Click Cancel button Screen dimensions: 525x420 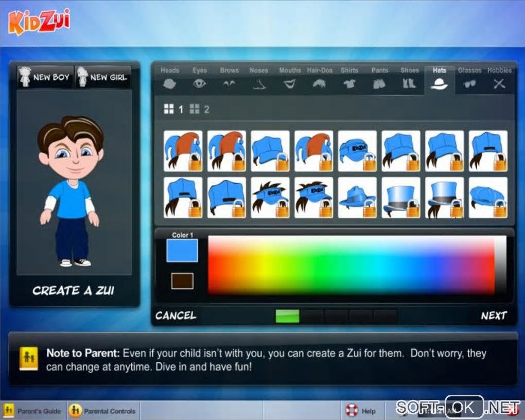(x=176, y=316)
